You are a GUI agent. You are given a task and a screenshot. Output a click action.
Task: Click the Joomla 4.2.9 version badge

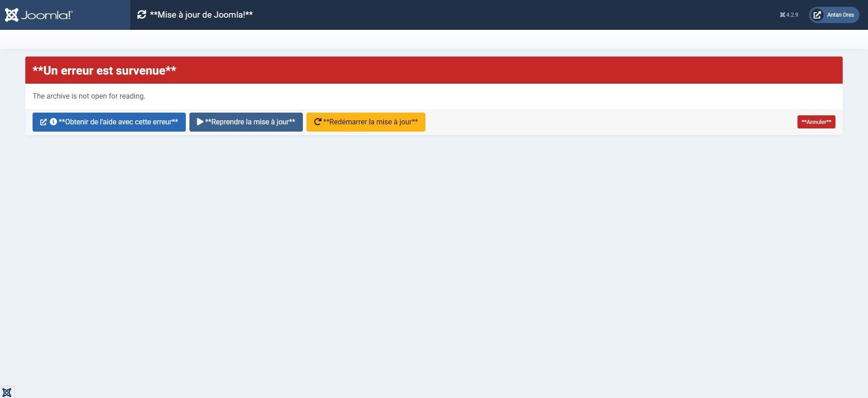click(789, 15)
